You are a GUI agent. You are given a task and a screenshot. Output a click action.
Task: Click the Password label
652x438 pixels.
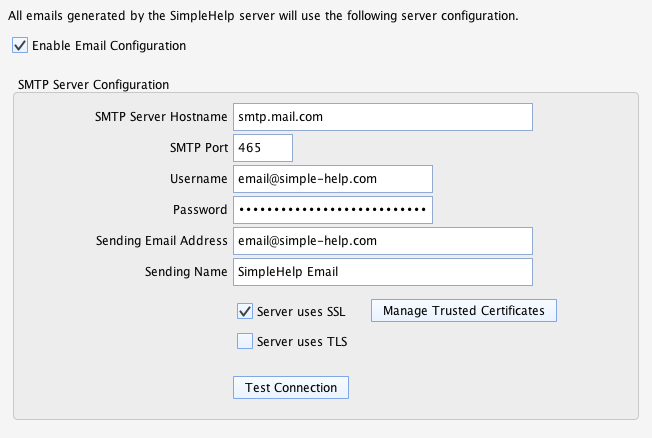pyautogui.click(x=200, y=210)
